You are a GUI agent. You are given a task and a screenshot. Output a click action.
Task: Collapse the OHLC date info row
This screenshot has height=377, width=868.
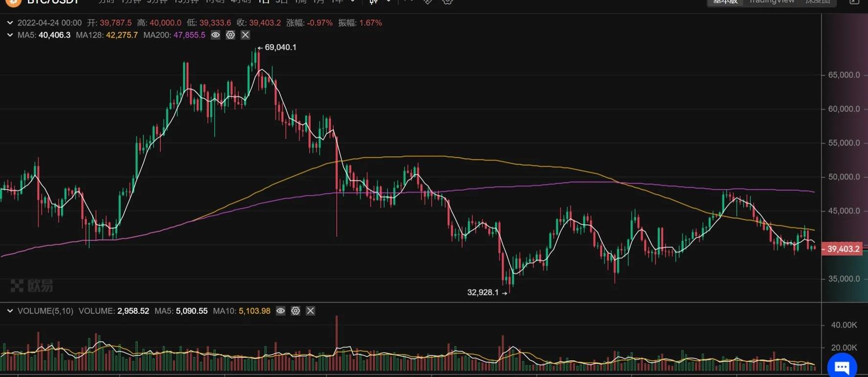(10, 23)
